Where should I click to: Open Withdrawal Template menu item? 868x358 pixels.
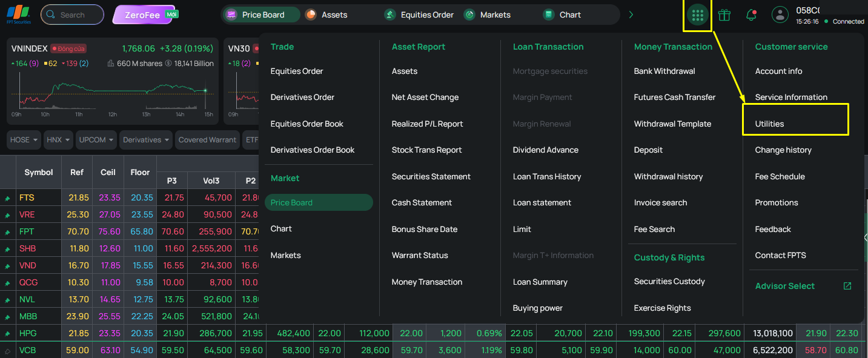(672, 124)
